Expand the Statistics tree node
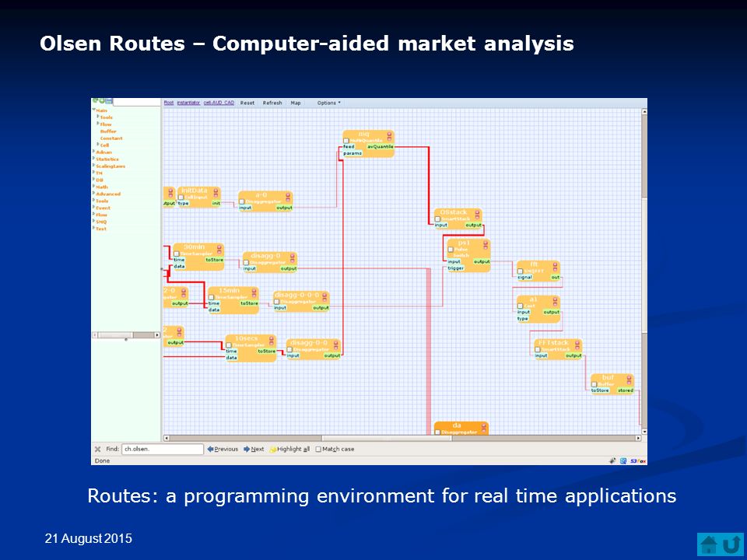The height and width of the screenshot is (560, 747). tap(94, 159)
